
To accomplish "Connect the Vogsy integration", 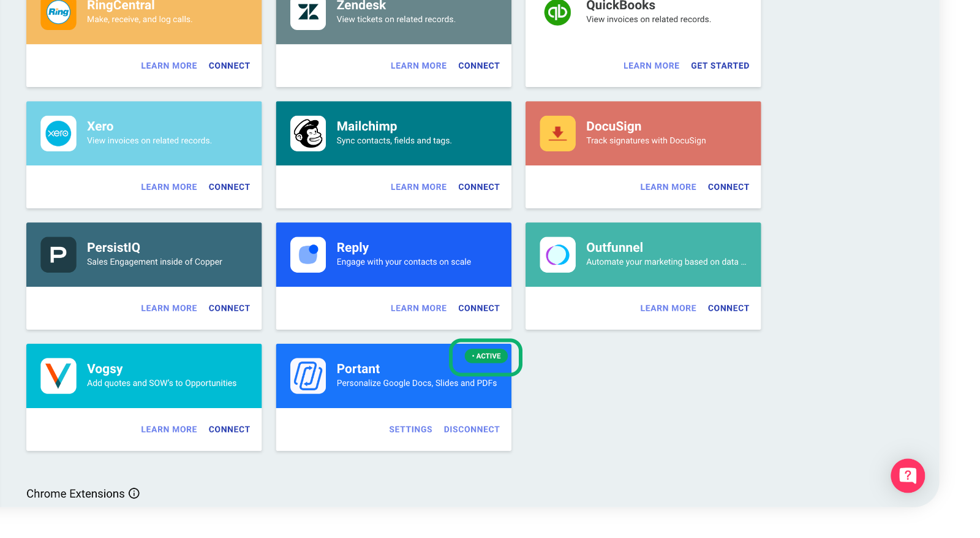I will click(229, 430).
